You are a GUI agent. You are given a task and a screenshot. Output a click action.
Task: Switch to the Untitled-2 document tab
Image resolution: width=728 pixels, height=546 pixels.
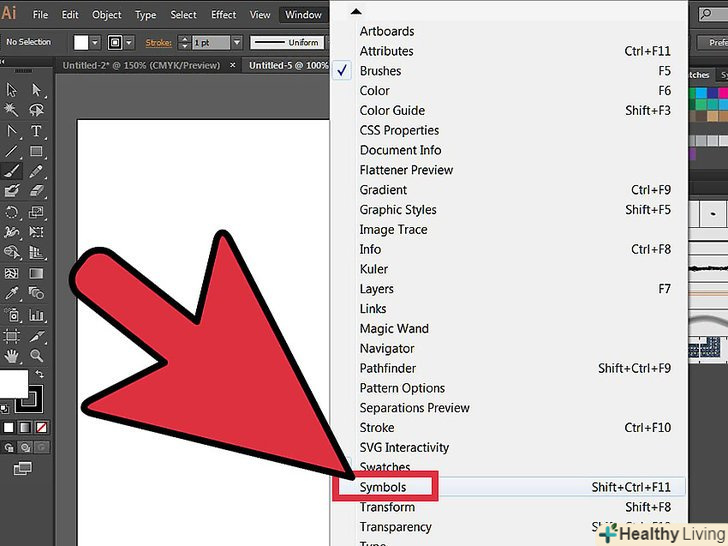[x=141, y=65]
